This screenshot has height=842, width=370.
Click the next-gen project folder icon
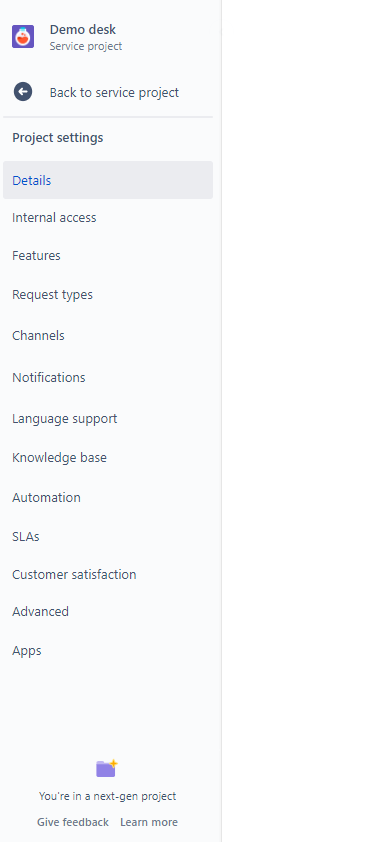pos(107,768)
